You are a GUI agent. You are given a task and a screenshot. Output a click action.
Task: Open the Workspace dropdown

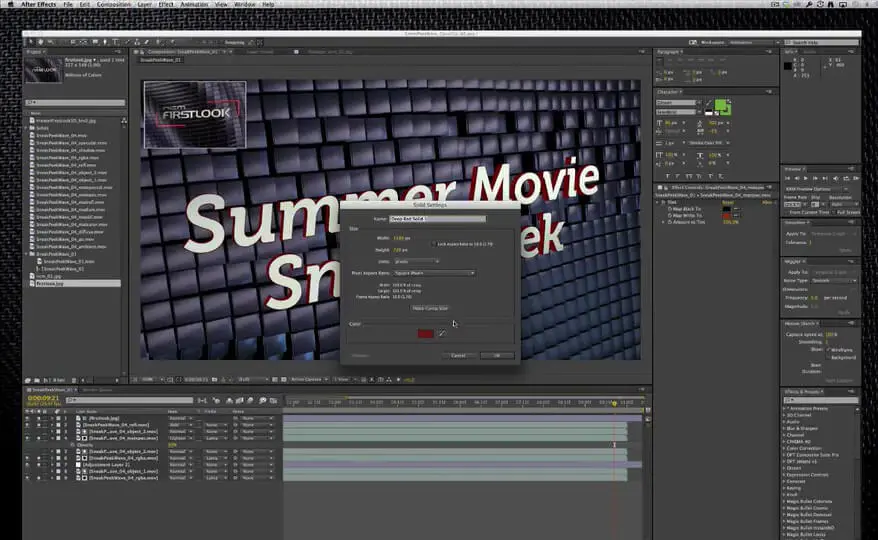point(755,43)
